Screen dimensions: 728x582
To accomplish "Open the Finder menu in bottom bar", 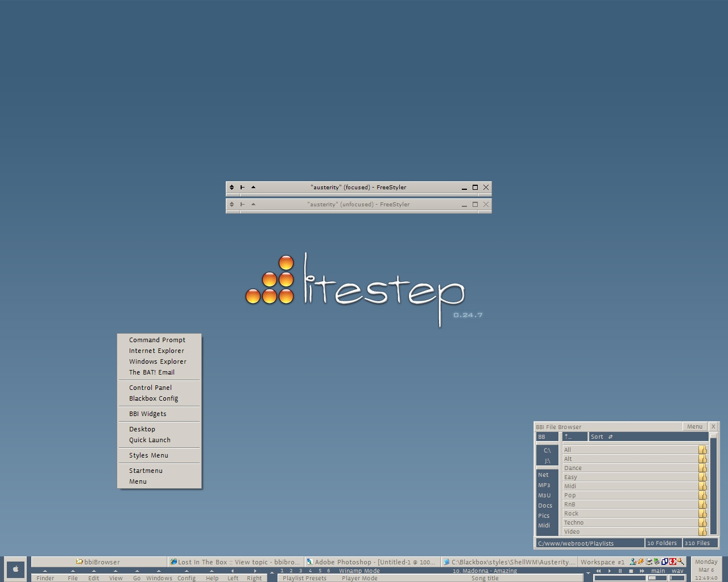I will coord(45,578).
